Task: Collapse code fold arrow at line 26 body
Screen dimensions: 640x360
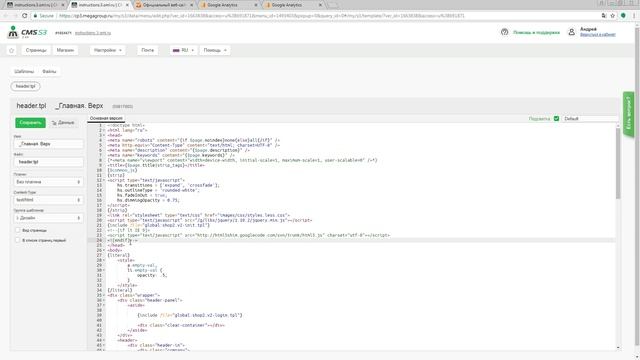Action: (x=104, y=250)
